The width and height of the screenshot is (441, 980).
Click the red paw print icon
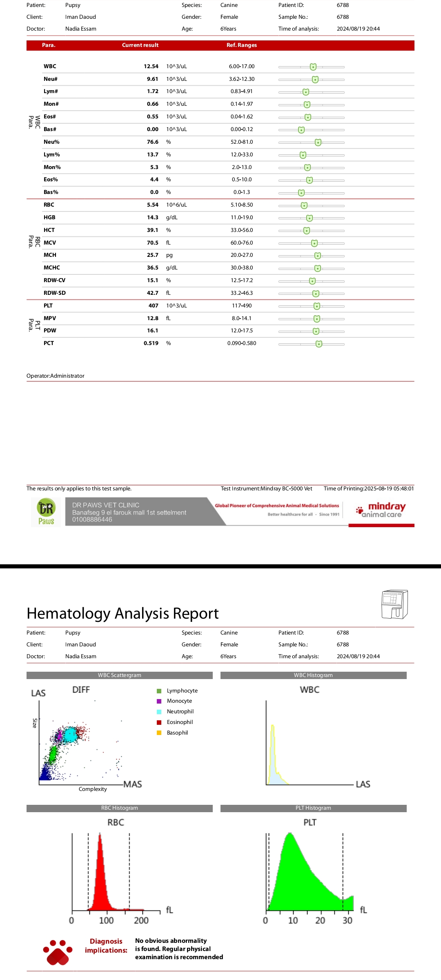tap(58, 952)
